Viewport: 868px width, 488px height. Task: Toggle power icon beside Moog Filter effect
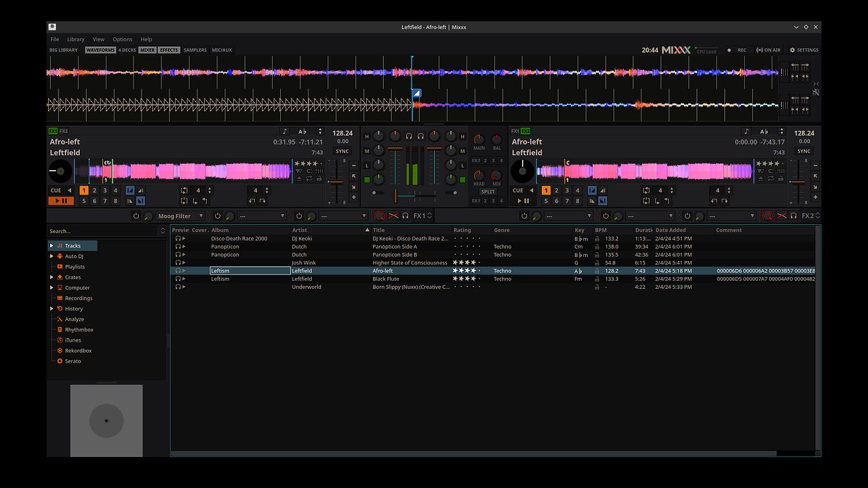coord(136,216)
